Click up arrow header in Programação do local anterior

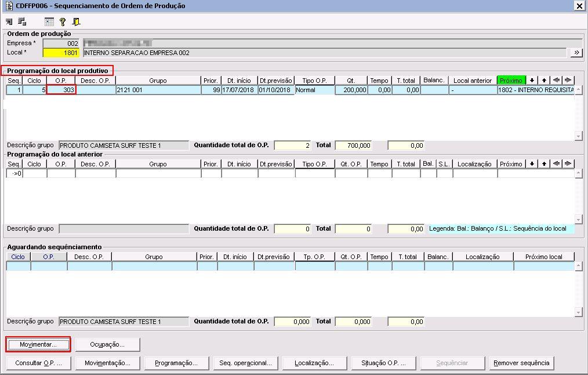pos(544,164)
